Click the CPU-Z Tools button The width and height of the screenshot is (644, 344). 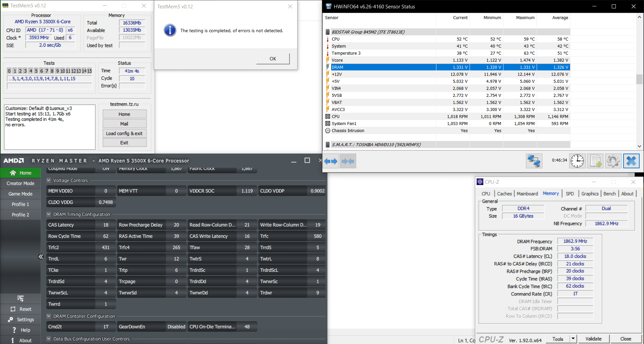click(x=558, y=339)
